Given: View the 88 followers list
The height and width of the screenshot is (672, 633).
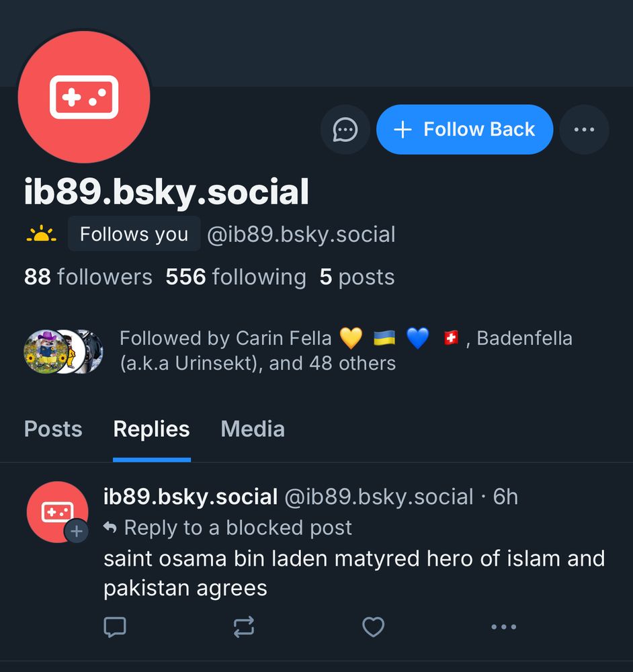Looking at the screenshot, I should [x=88, y=276].
